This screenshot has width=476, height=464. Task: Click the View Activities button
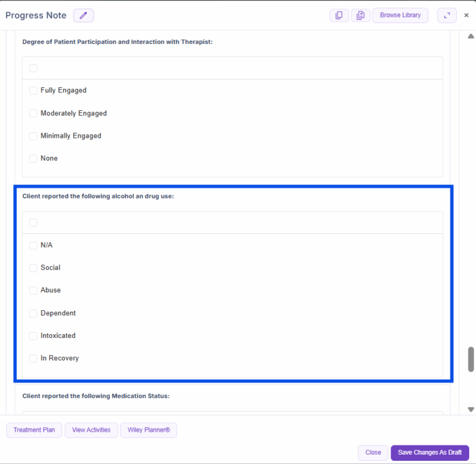coord(91,430)
